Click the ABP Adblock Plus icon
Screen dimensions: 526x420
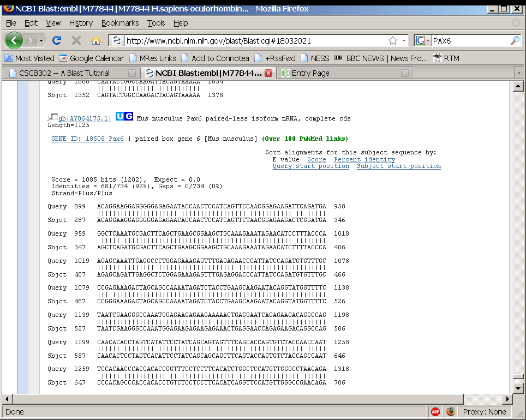point(435,412)
